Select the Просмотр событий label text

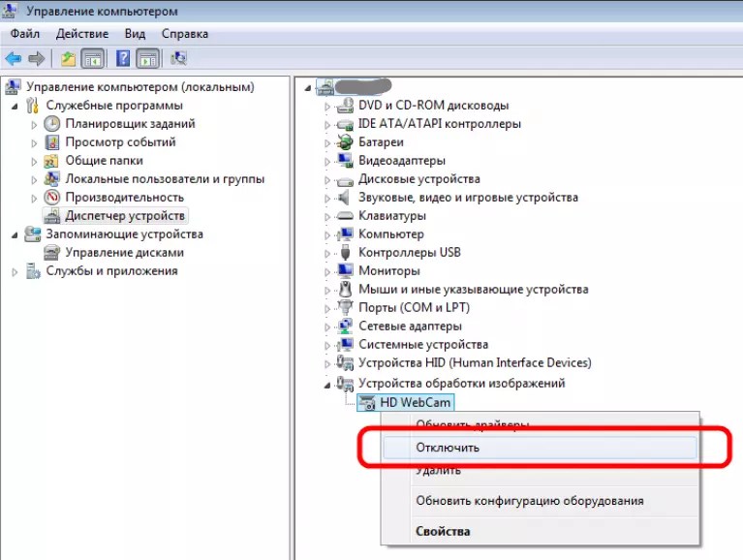[120, 142]
